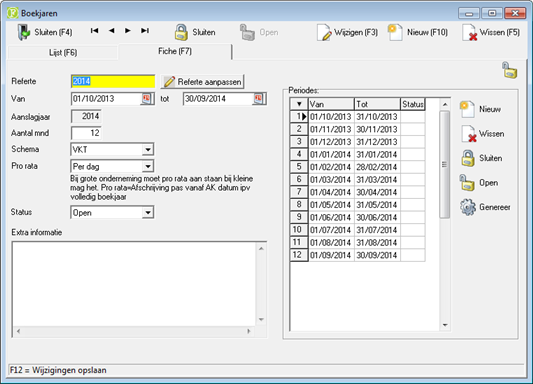Open the Pro rata dropdown
Screen dimensions: 533x384
click(x=148, y=167)
